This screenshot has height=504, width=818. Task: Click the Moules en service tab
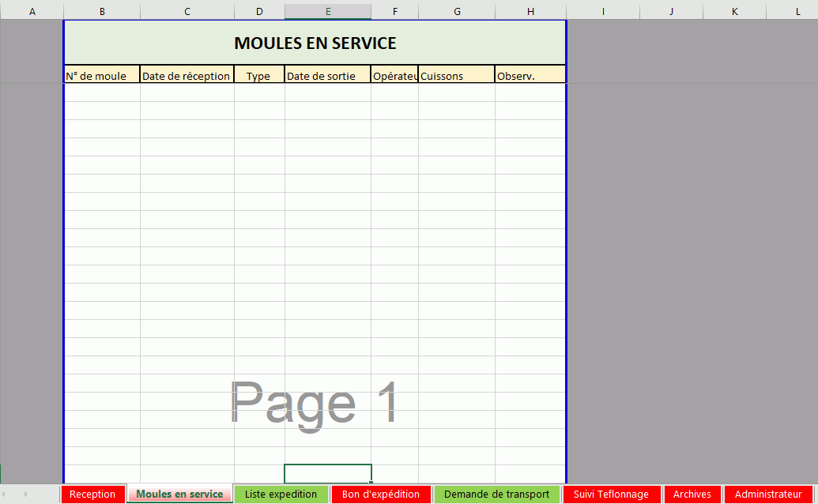coord(179,494)
